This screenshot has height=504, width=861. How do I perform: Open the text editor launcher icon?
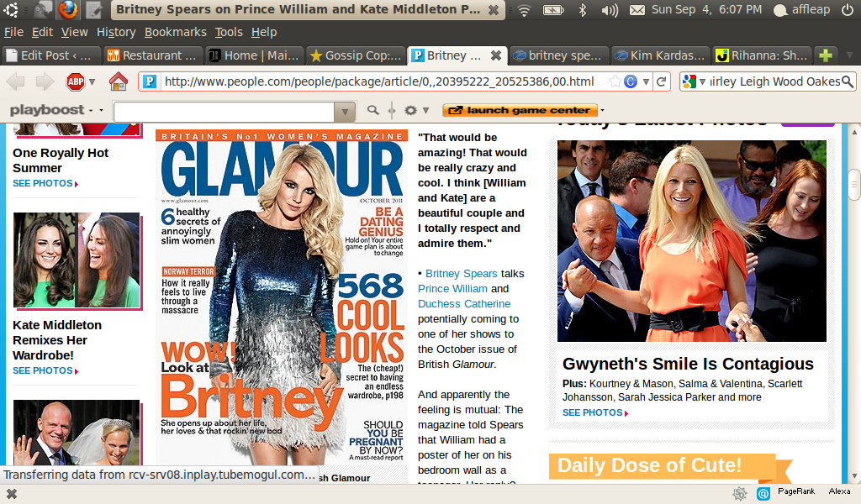tap(94, 9)
